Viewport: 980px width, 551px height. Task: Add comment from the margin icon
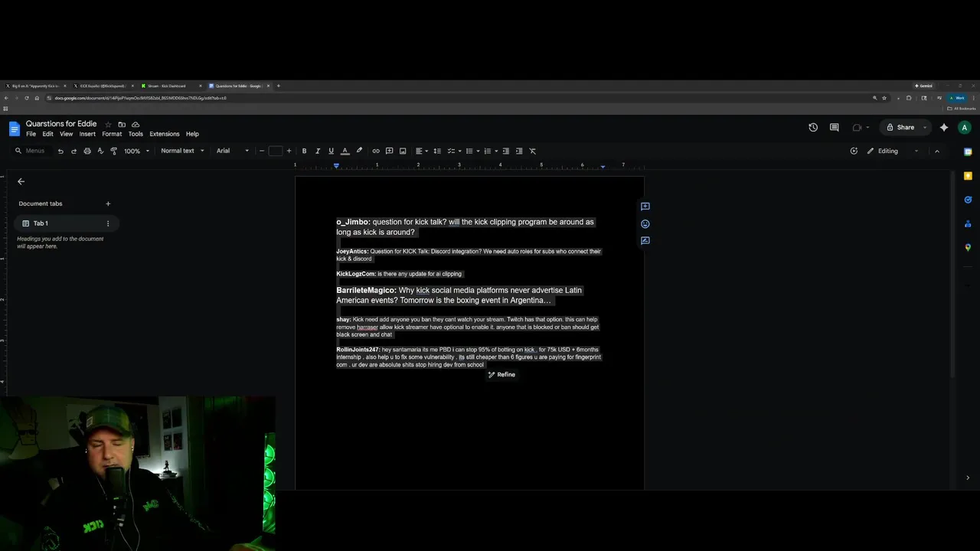(x=645, y=207)
